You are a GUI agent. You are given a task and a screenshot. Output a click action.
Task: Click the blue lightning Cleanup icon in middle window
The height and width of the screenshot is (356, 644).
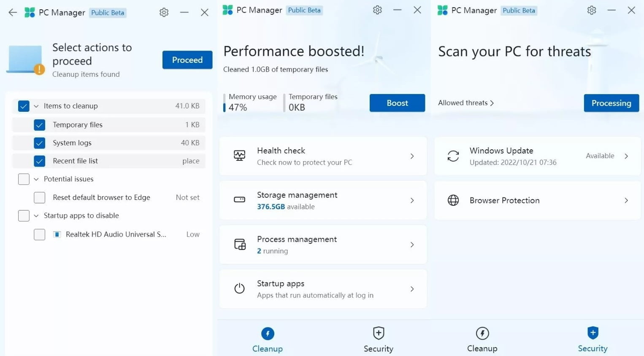tap(268, 334)
